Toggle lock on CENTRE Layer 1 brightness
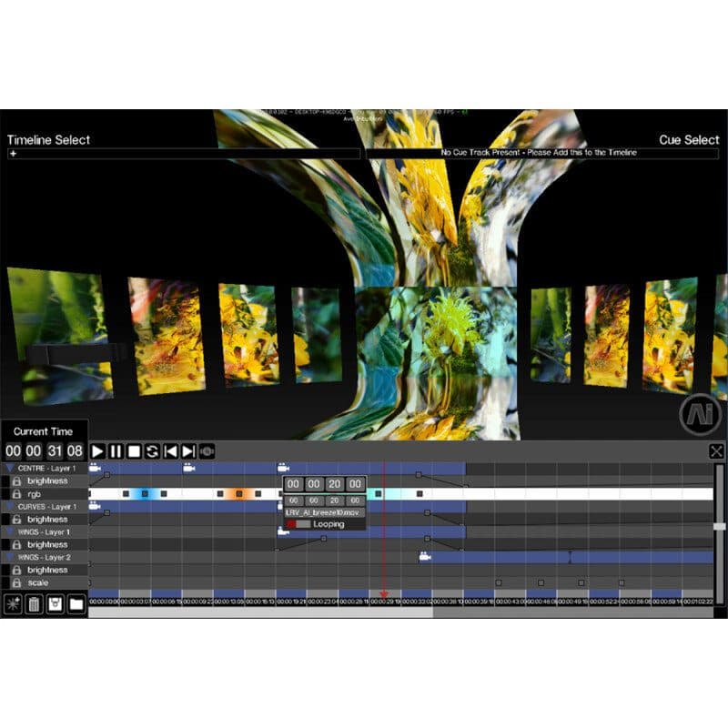 pyautogui.click(x=16, y=481)
